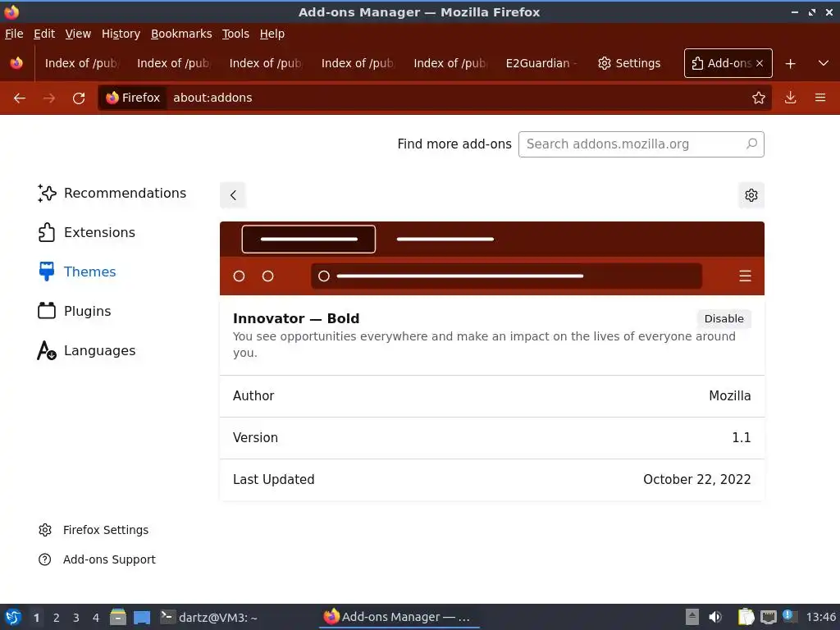Click the Firefox identity icon in address bar
The image size is (840, 630).
coord(134,98)
